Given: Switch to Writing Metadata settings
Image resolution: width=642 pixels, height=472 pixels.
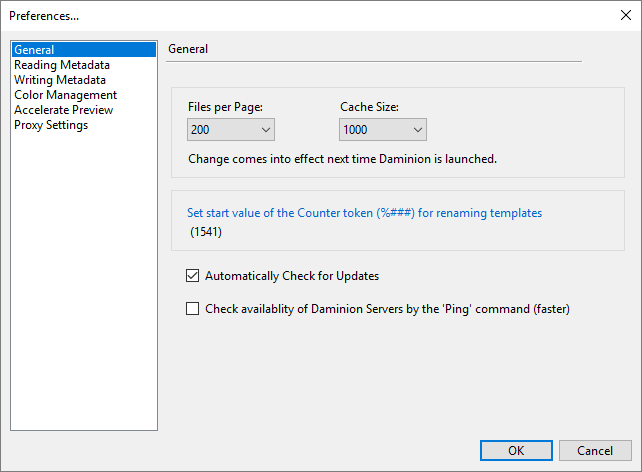Looking at the screenshot, I should [60, 80].
